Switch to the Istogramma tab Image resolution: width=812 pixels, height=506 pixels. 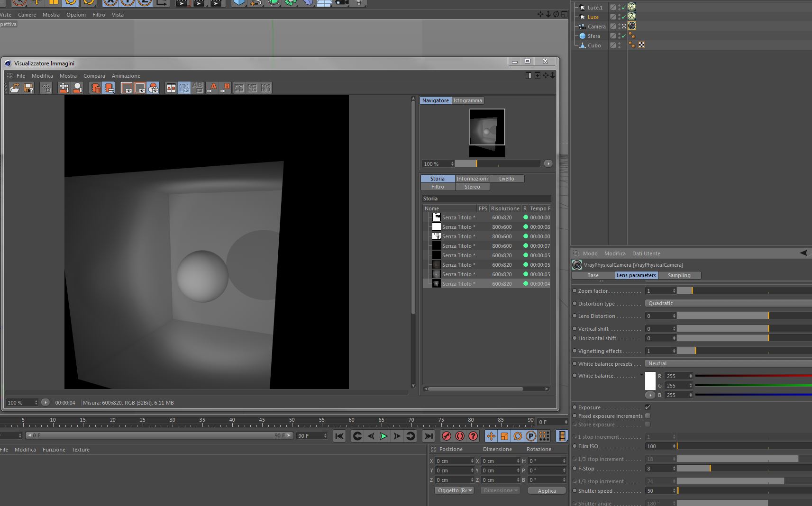click(x=467, y=100)
